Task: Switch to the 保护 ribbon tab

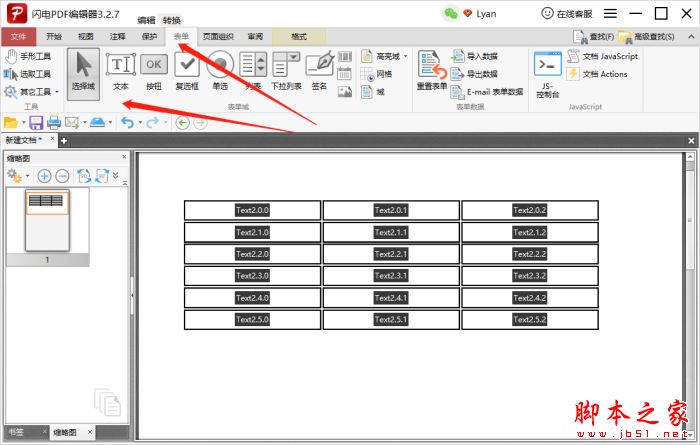Action: coord(149,37)
